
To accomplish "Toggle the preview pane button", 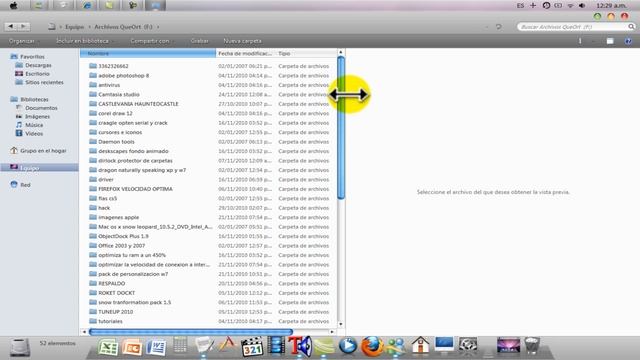I will [610, 41].
